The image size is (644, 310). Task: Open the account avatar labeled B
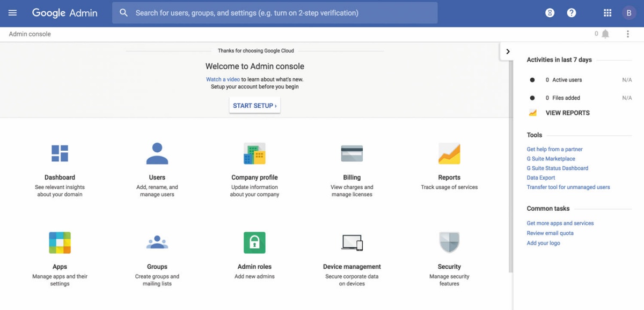628,13
